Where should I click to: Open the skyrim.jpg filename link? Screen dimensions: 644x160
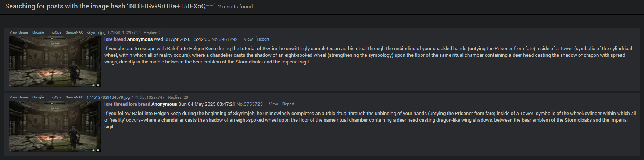click(x=96, y=32)
